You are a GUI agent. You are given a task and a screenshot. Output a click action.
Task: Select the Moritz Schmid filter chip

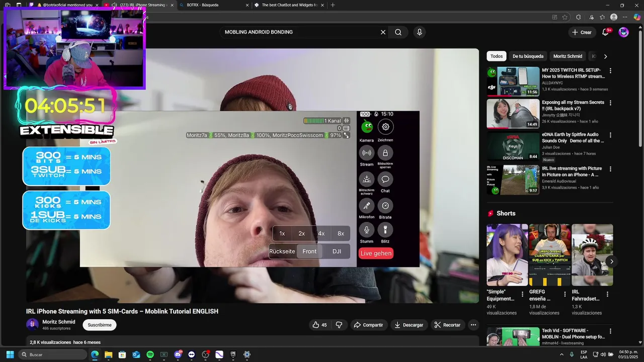[x=568, y=56]
